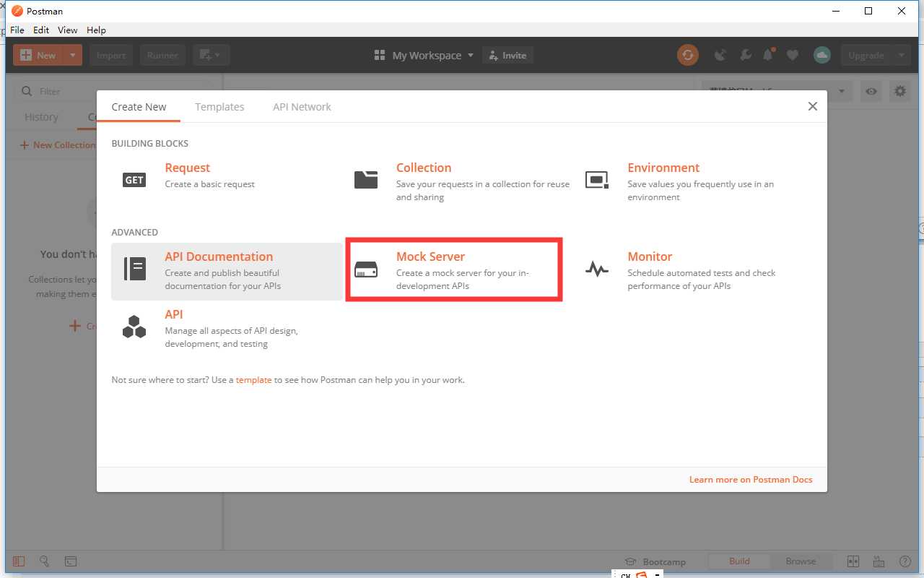Select the Create New tab
This screenshot has height=578, width=924.
139,107
